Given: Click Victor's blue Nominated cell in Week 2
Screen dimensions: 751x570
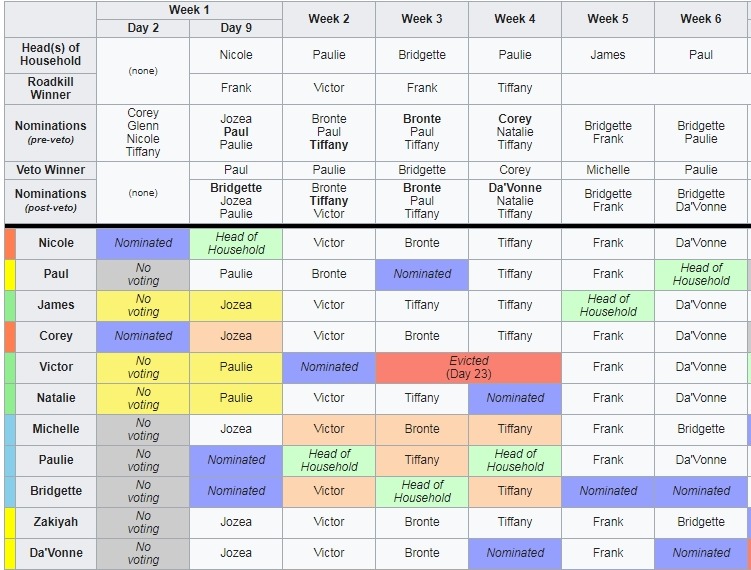Looking at the screenshot, I should (x=329, y=368).
